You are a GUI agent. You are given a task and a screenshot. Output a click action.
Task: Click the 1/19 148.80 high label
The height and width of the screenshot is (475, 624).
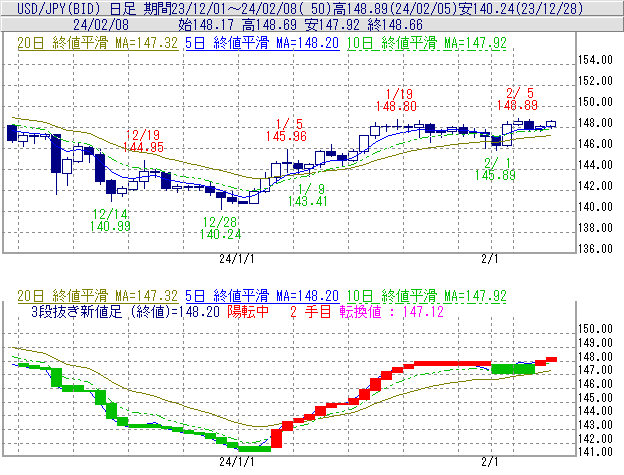[x=396, y=100]
